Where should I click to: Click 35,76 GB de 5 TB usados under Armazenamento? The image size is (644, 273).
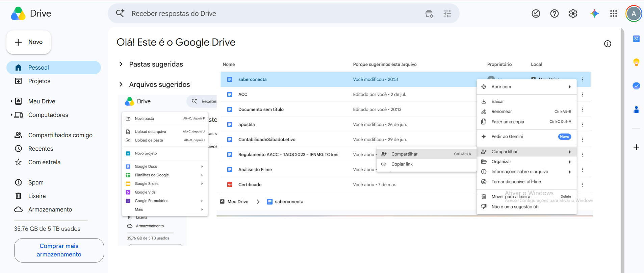pos(47,229)
